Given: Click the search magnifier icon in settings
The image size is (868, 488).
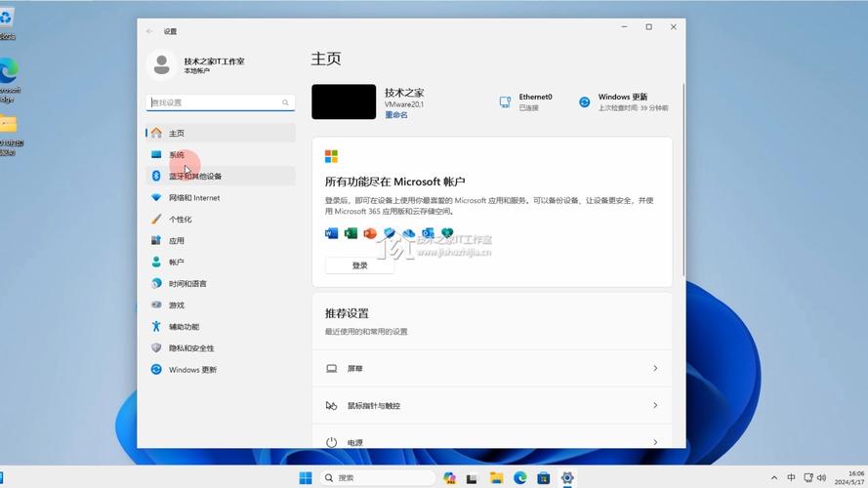Looking at the screenshot, I should click(x=285, y=102).
